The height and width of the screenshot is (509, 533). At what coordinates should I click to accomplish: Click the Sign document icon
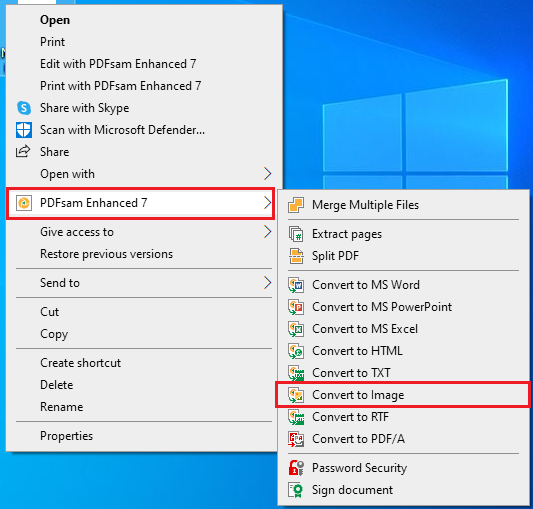pyautogui.click(x=296, y=490)
